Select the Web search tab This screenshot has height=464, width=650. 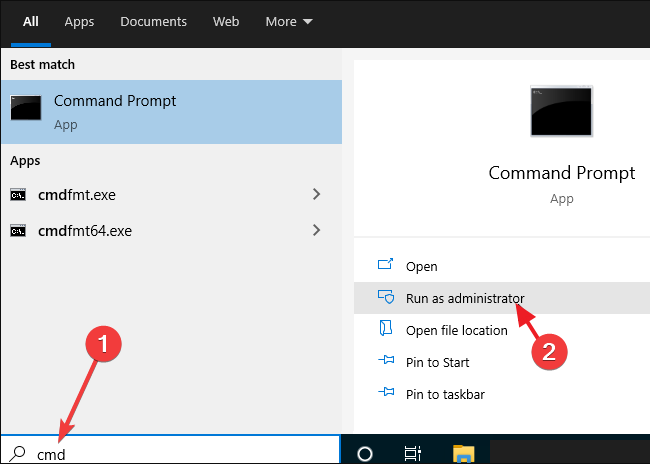point(226,21)
